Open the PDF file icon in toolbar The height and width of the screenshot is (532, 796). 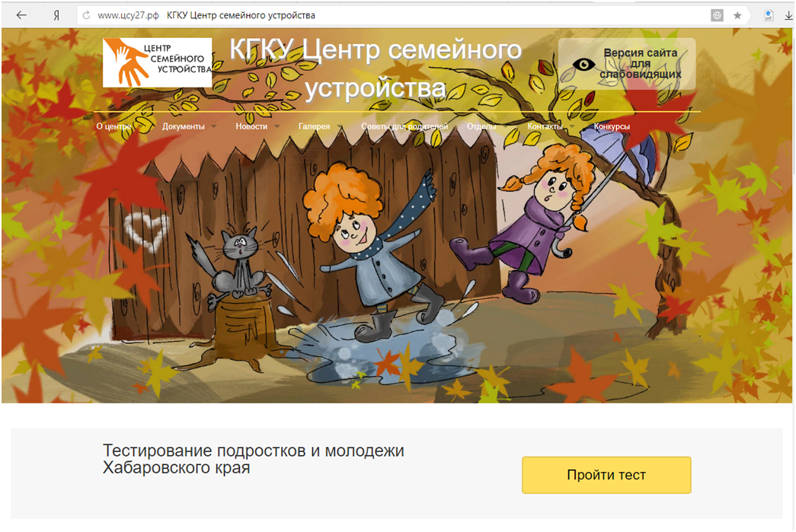point(769,16)
